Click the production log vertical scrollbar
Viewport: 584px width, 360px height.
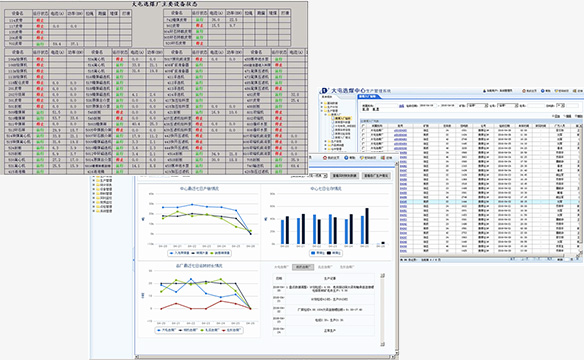(382, 310)
